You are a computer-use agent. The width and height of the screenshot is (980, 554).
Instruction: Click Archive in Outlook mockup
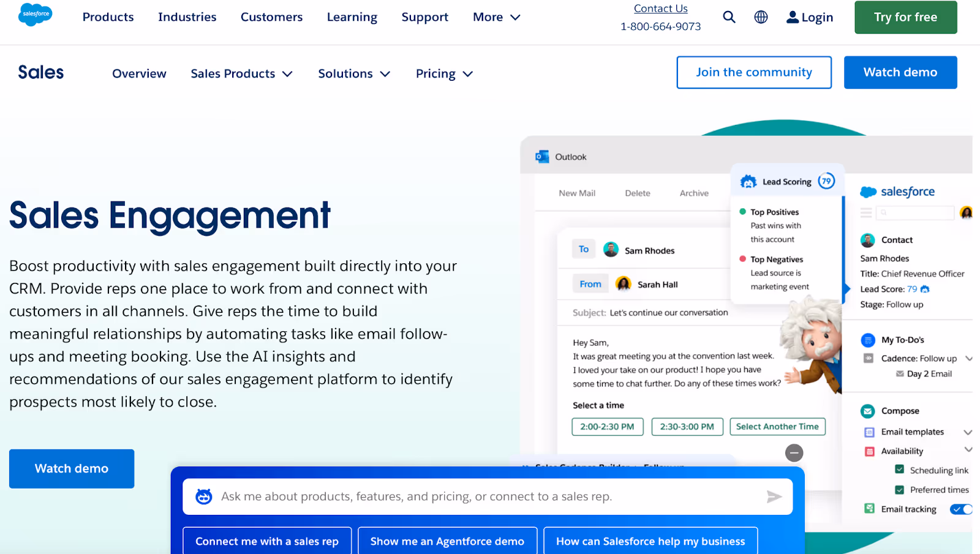(x=694, y=193)
